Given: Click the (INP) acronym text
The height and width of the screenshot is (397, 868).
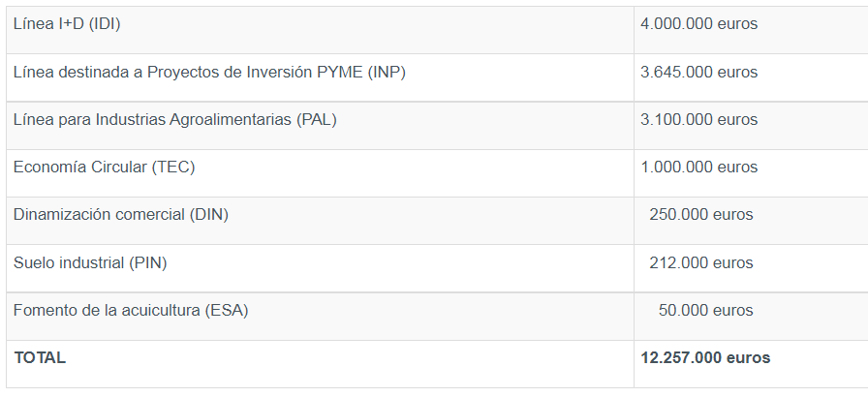Looking at the screenshot, I should (387, 73).
